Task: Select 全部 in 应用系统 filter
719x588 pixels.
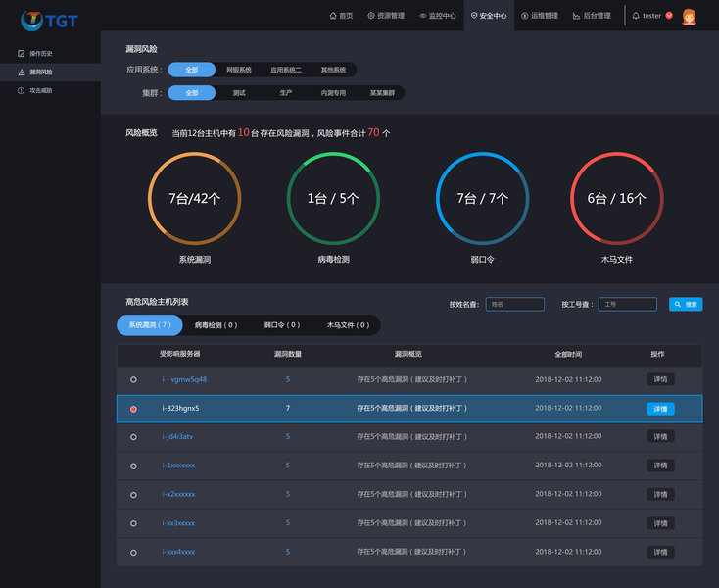Action: click(x=192, y=70)
